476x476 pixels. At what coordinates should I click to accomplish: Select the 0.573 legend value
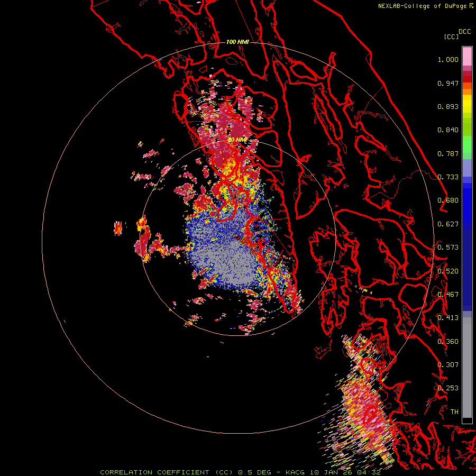pos(448,248)
